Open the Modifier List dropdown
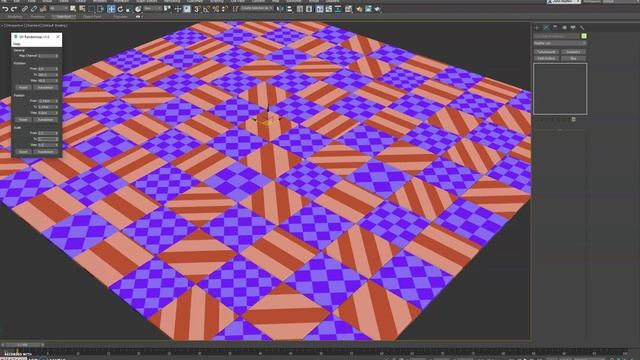640x360 pixels. click(x=560, y=43)
